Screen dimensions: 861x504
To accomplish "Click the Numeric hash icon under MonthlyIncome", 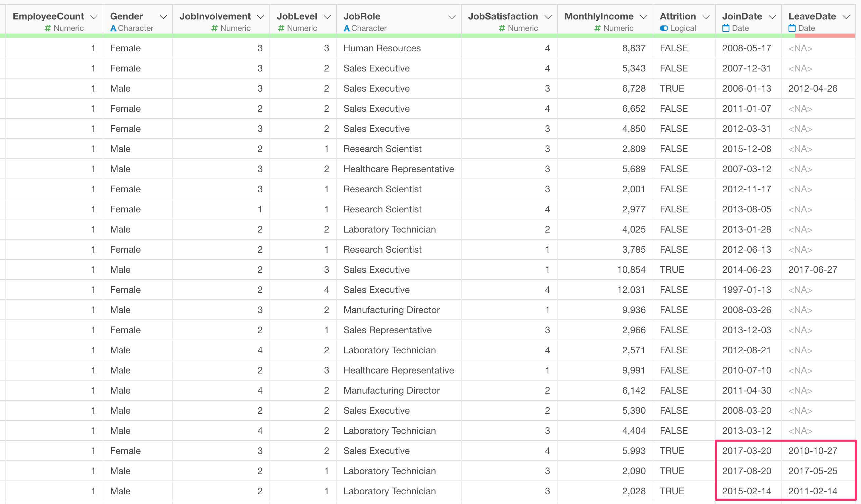I will (x=597, y=29).
